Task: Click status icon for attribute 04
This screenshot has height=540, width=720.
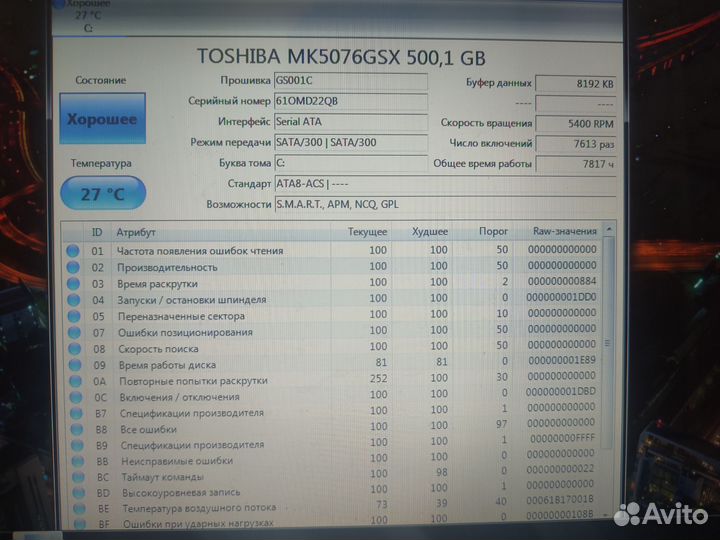Action: (x=73, y=300)
